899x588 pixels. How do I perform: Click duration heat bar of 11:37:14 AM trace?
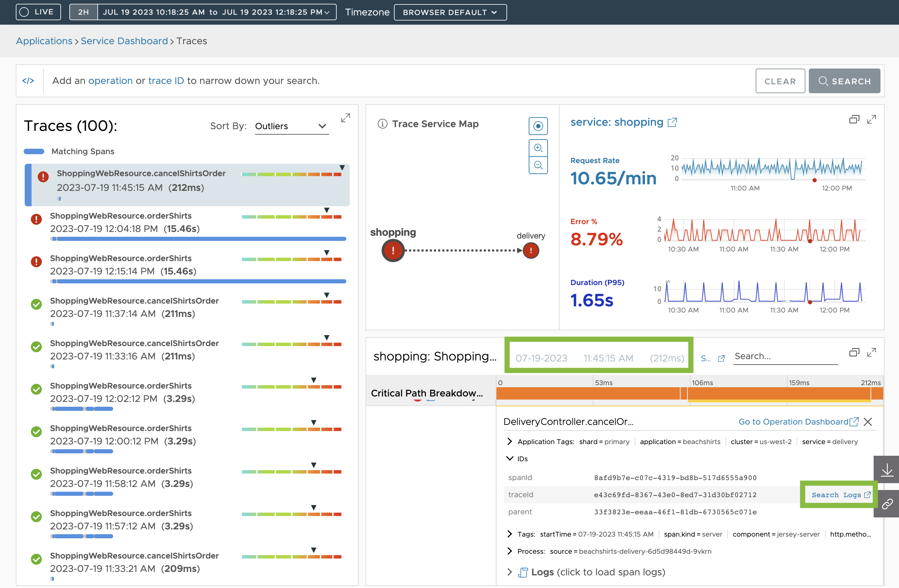[x=291, y=302]
